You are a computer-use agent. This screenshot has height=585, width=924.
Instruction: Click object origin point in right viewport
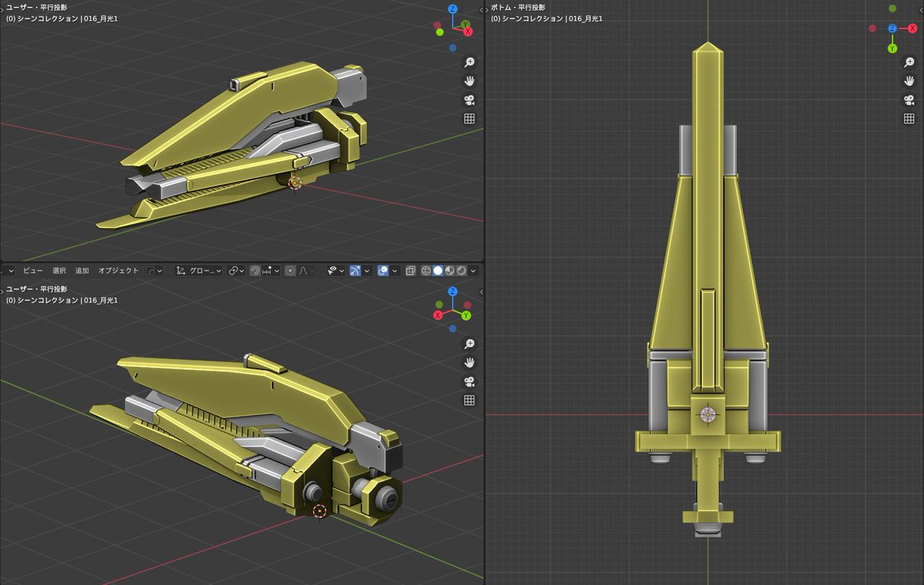point(708,414)
